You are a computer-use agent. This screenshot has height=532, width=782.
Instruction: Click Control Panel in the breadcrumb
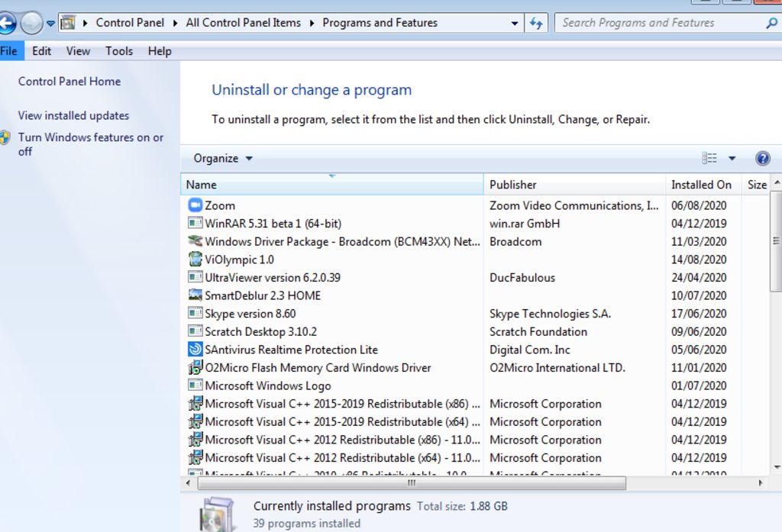[130, 23]
